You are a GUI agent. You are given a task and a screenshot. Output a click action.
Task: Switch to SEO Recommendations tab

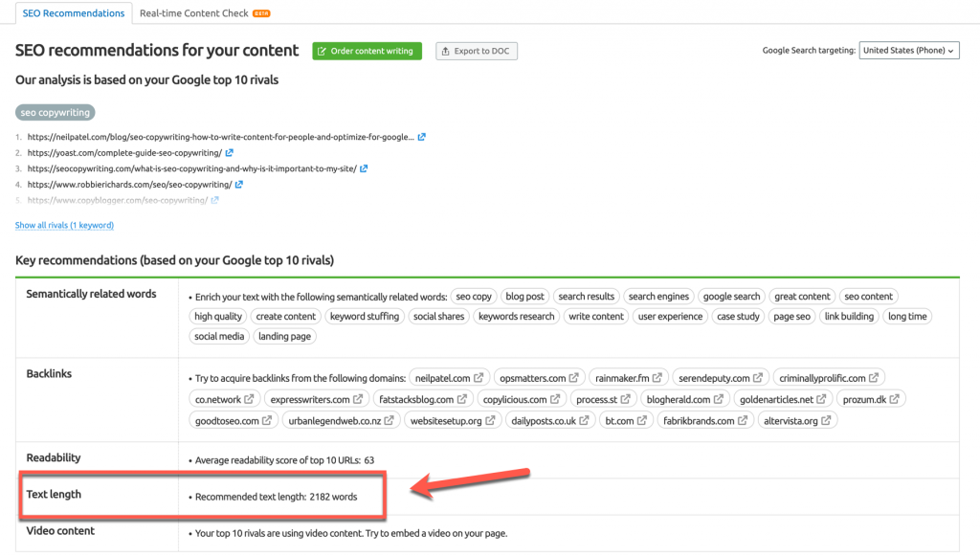[x=73, y=13]
